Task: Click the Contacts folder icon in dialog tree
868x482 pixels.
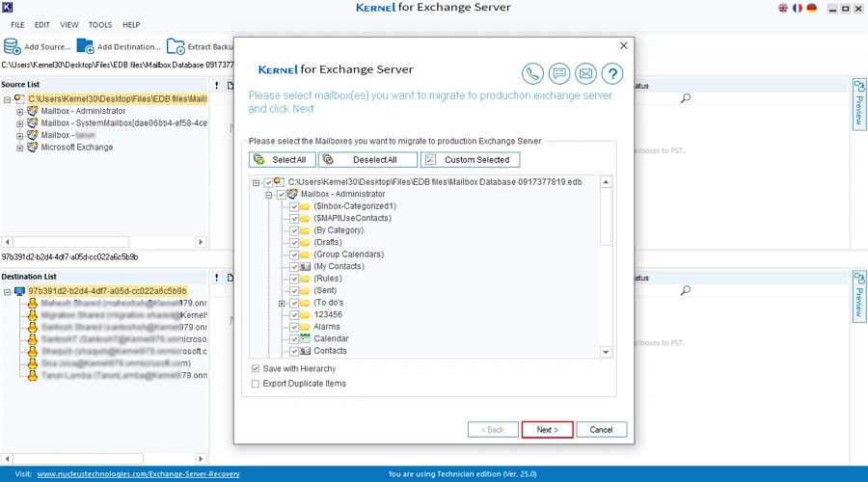Action: (305, 351)
